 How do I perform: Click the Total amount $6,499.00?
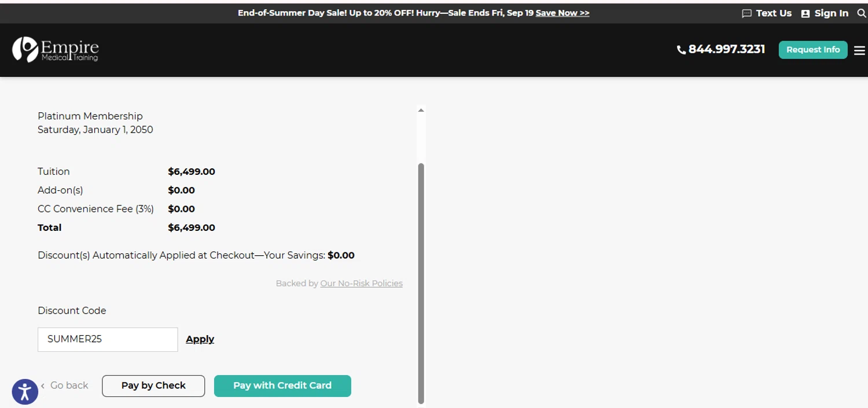[x=192, y=228]
